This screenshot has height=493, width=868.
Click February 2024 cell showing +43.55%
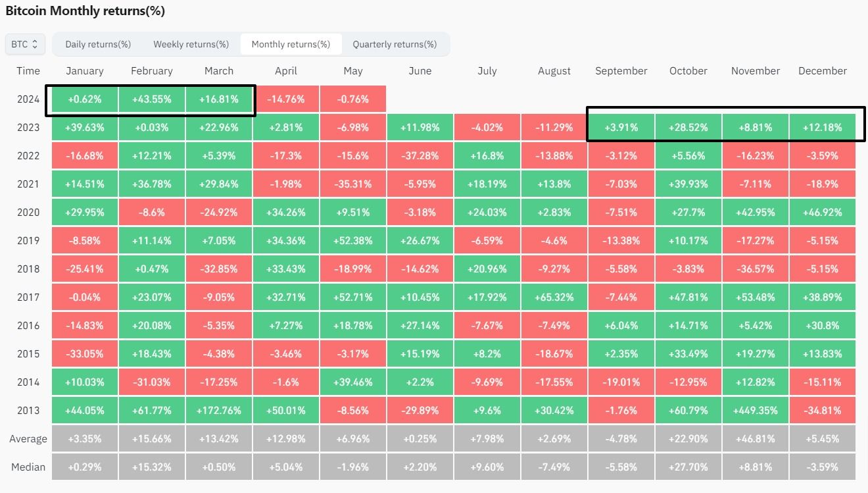152,99
